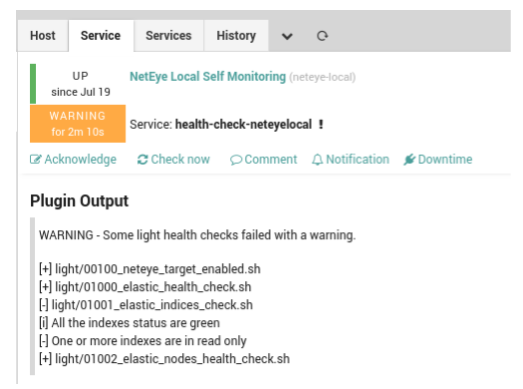Switch to the Host tab

(x=43, y=36)
